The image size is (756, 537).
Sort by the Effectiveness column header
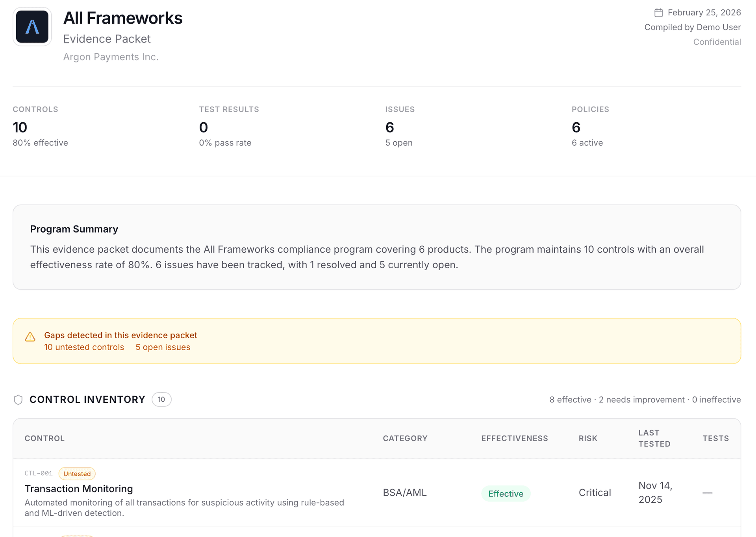[514, 438]
